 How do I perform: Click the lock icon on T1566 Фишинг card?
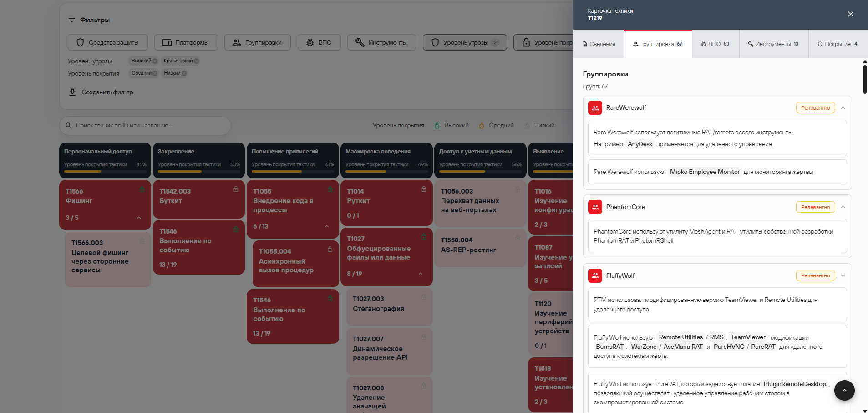pos(142,189)
